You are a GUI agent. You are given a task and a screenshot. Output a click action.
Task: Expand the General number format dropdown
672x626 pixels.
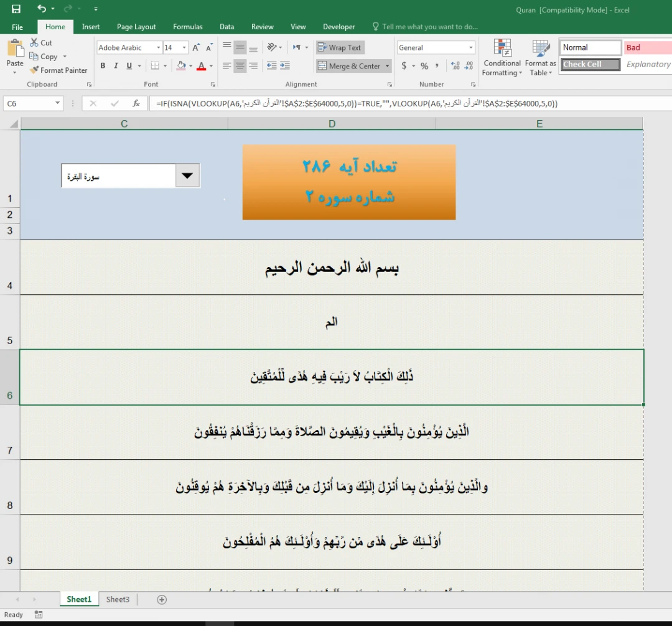pos(470,48)
